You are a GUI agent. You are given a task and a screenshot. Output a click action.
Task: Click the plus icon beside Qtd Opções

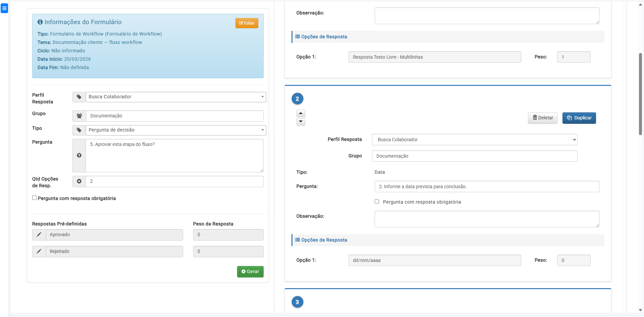(x=79, y=181)
